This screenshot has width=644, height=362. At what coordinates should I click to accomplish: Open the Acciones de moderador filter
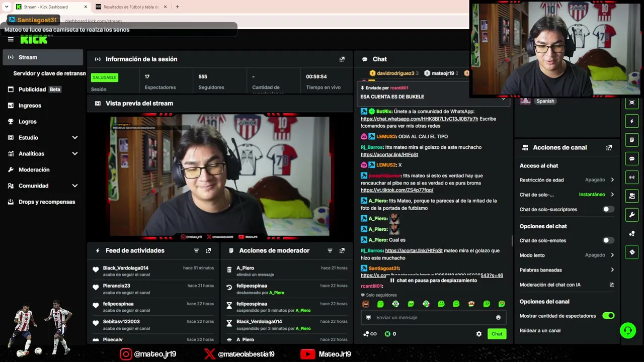click(x=330, y=250)
